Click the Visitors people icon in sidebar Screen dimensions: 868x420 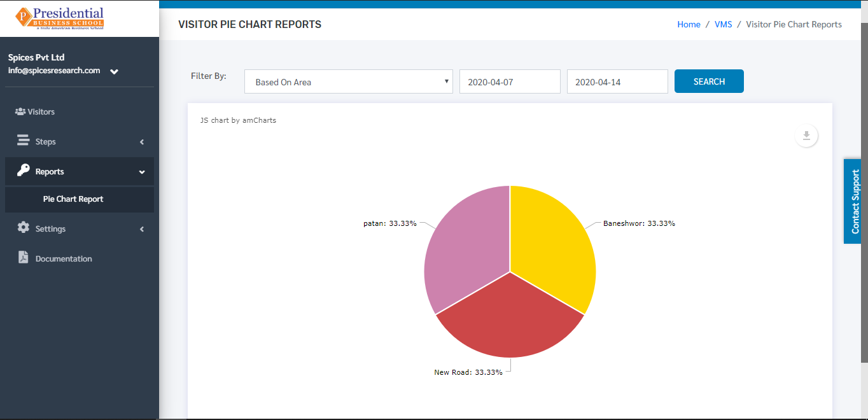coord(20,111)
